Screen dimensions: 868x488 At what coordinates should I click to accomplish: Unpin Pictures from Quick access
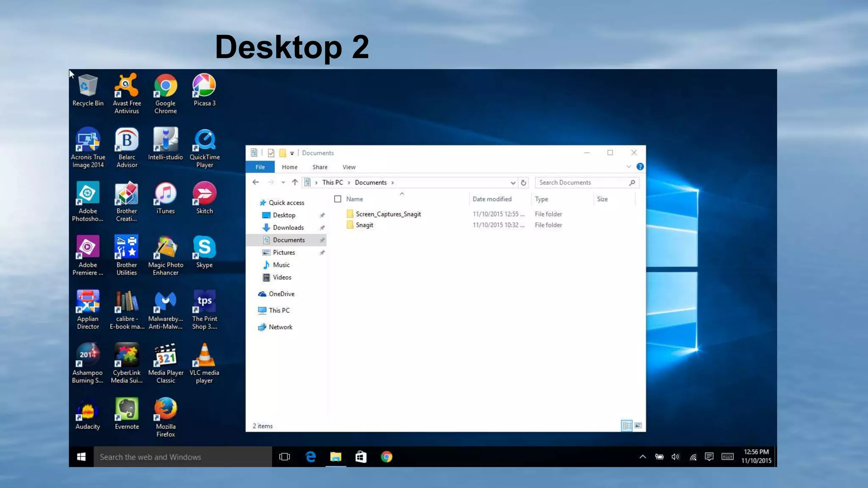pos(322,252)
